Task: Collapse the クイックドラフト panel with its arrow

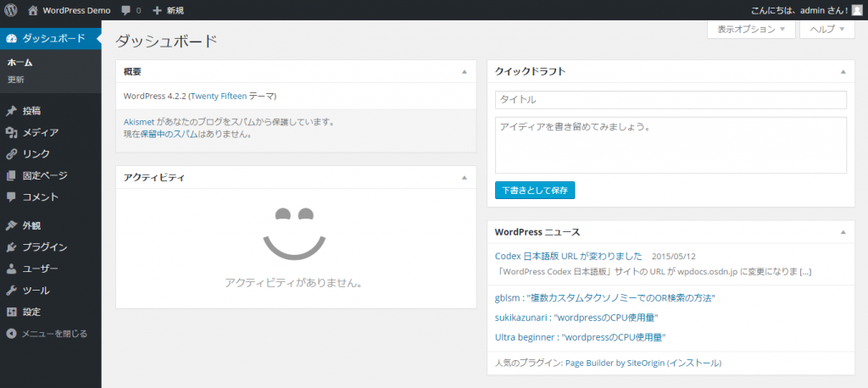Action: 843,72
